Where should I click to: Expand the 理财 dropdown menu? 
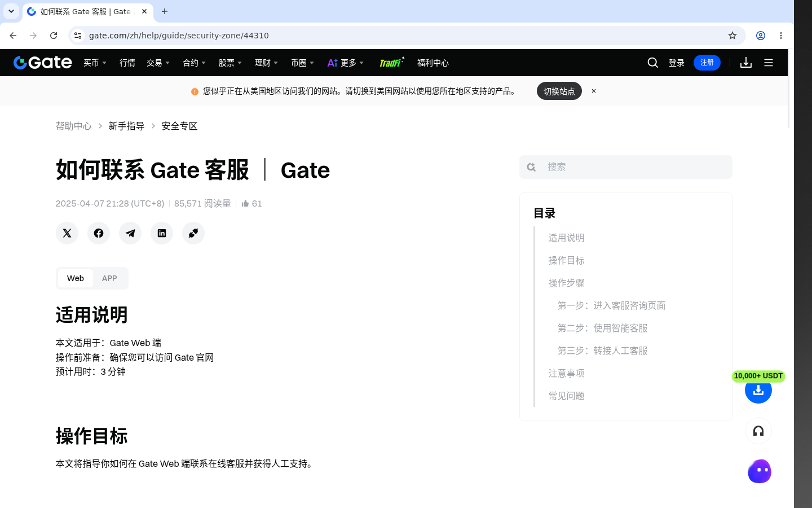(x=267, y=63)
